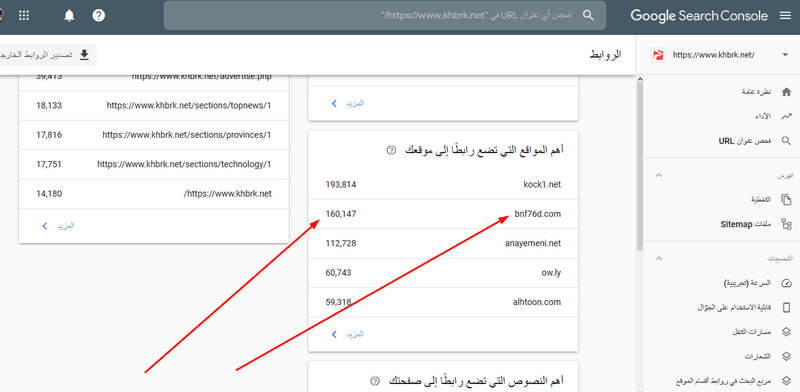Select the anayemeni.net row
The height and width of the screenshot is (392, 800).
tap(443, 243)
